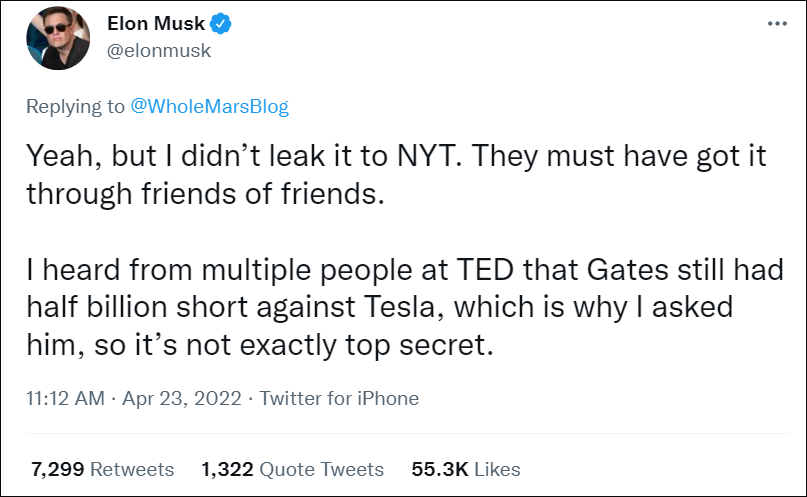This screenshot has height=497, width=807.
Task: View the 7,299 Retweets list
Action: coord(101,468)
